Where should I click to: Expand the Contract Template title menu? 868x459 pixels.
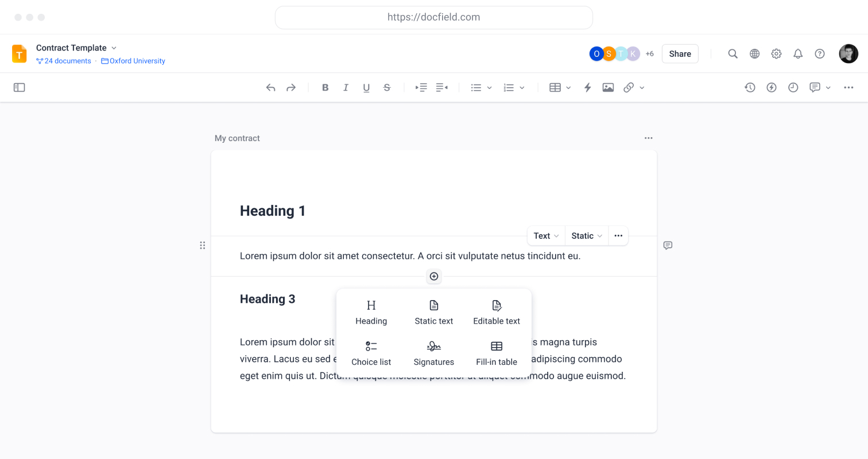(114, 48)
